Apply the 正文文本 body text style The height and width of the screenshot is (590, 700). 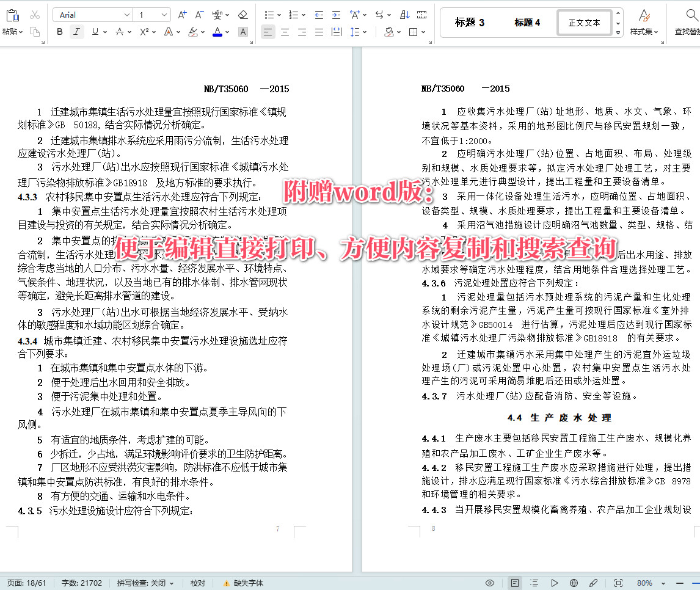coord(584,22)
